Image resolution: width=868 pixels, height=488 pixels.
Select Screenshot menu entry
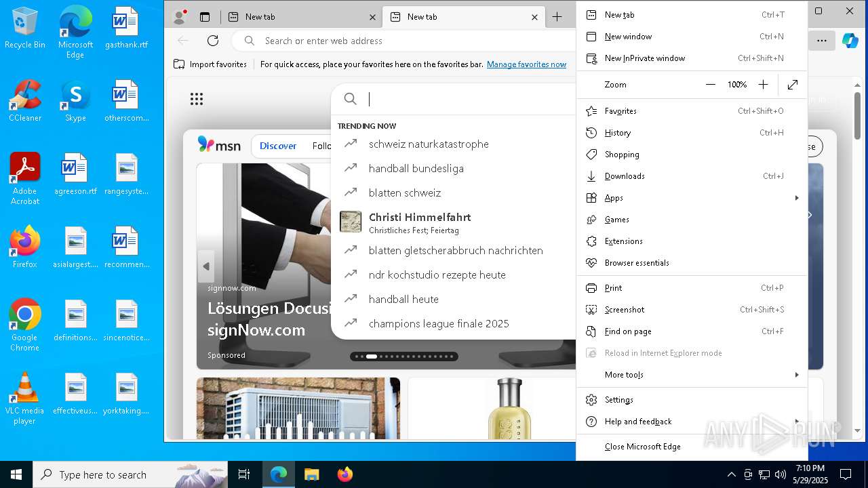(692, 310)
